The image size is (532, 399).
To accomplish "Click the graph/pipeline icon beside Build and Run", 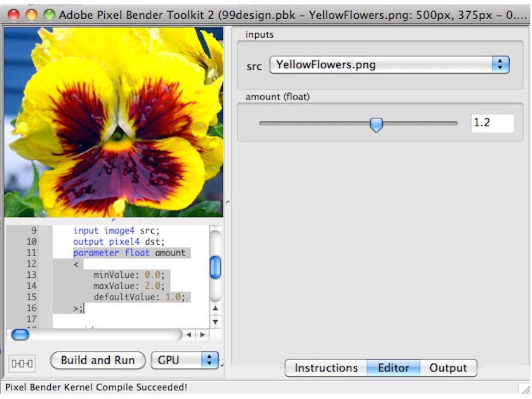I will [23, 363].
